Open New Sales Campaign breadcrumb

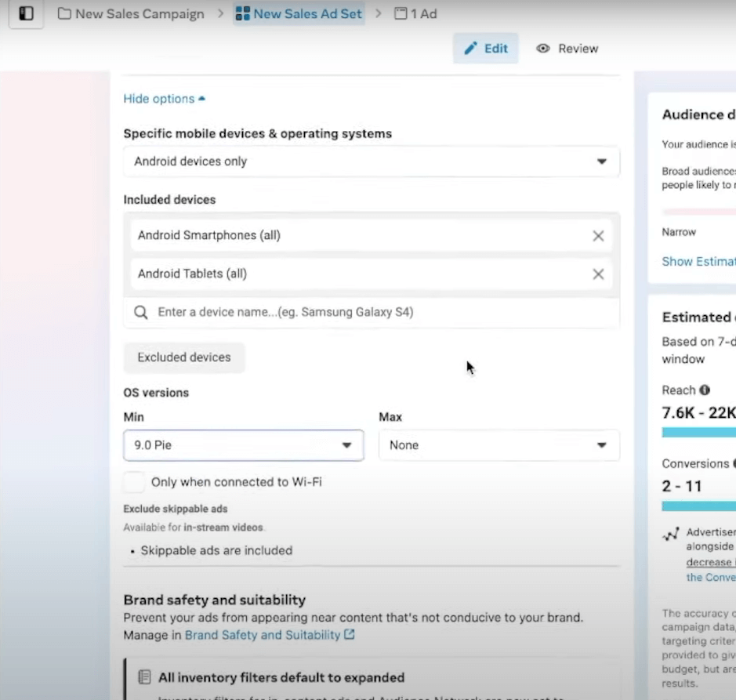[131, 14]
